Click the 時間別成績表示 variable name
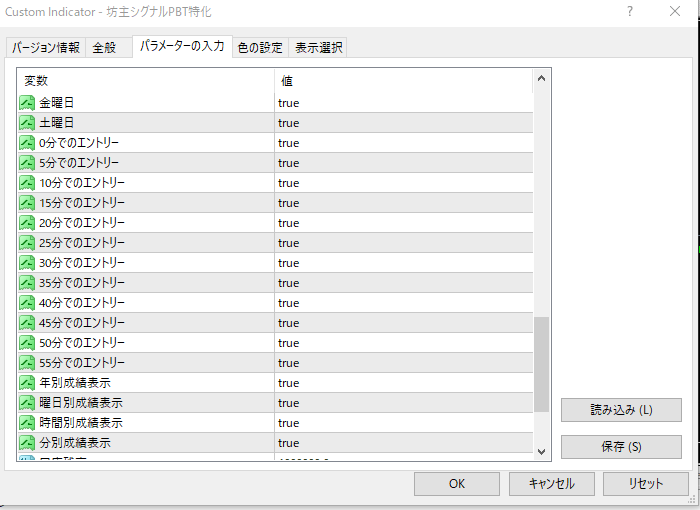The height and width of the screenshot is (510, 700). pos(81,422)
